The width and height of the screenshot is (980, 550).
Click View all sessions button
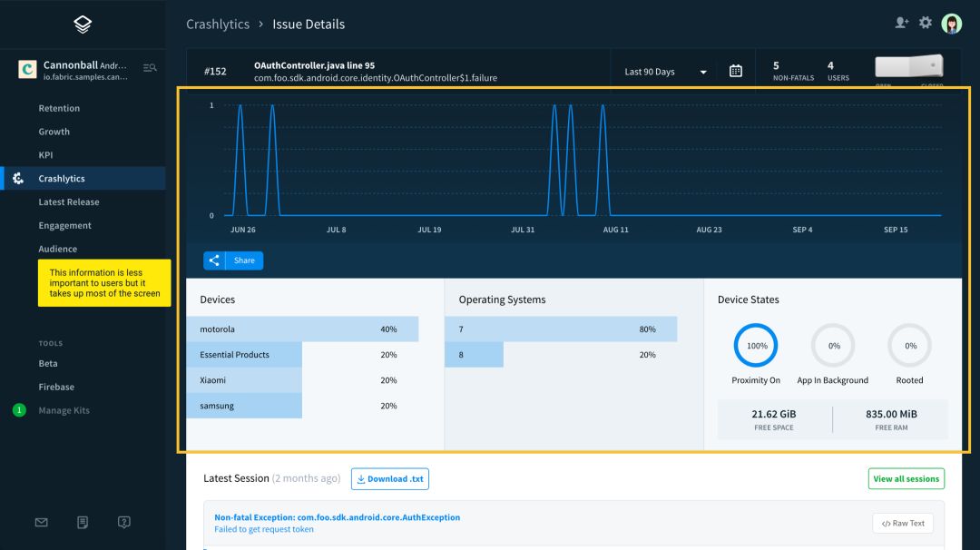906,478
